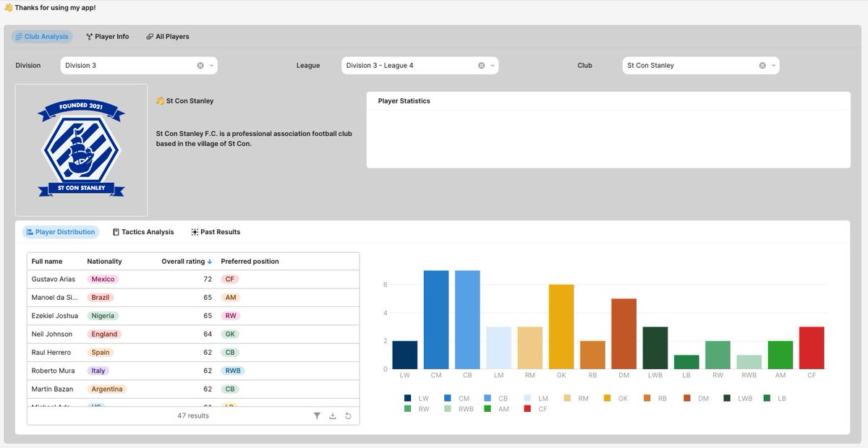868x448 pixels.
Task: Toggle CM series in chart legend
Action: point(456,398)
